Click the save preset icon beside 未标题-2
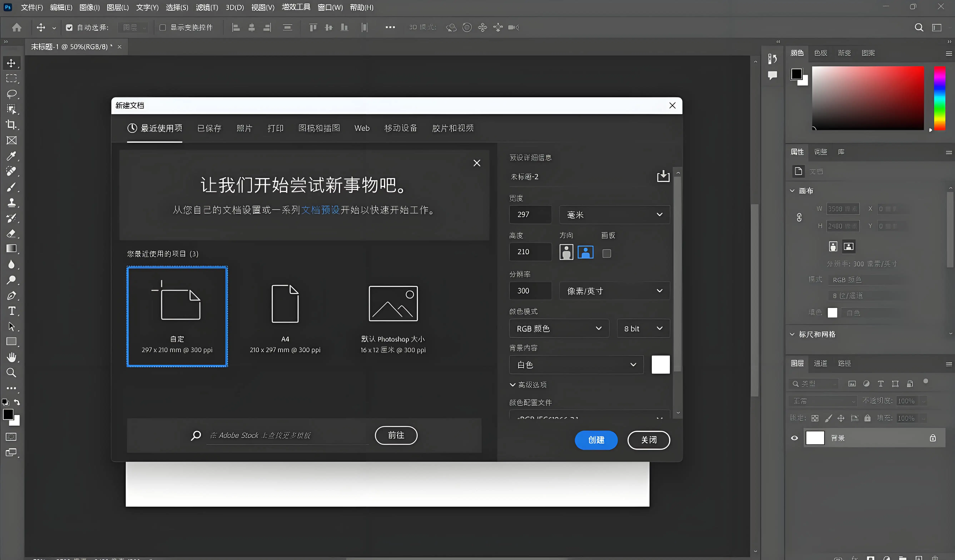This screenshot has height=560, width=955. click(663, 176)
